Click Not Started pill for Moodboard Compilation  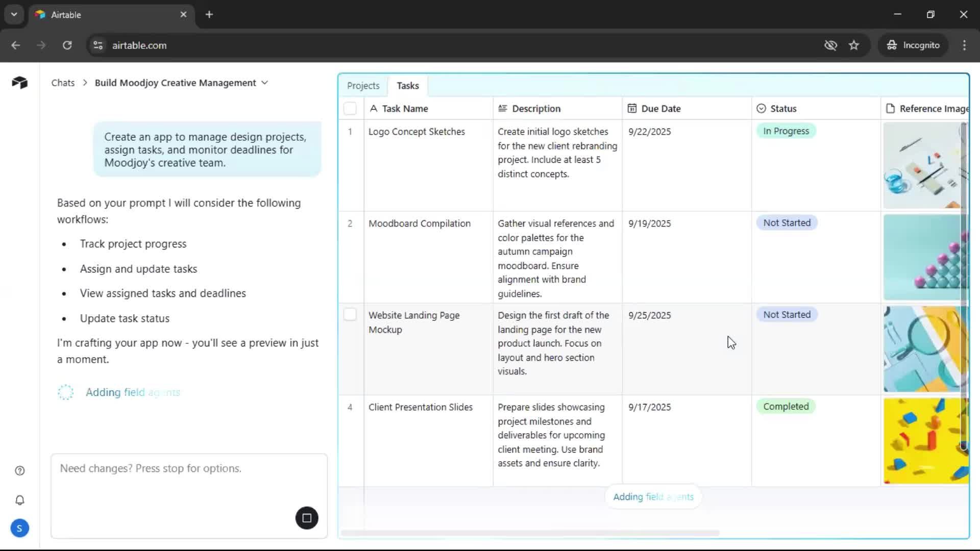(787, 223)
